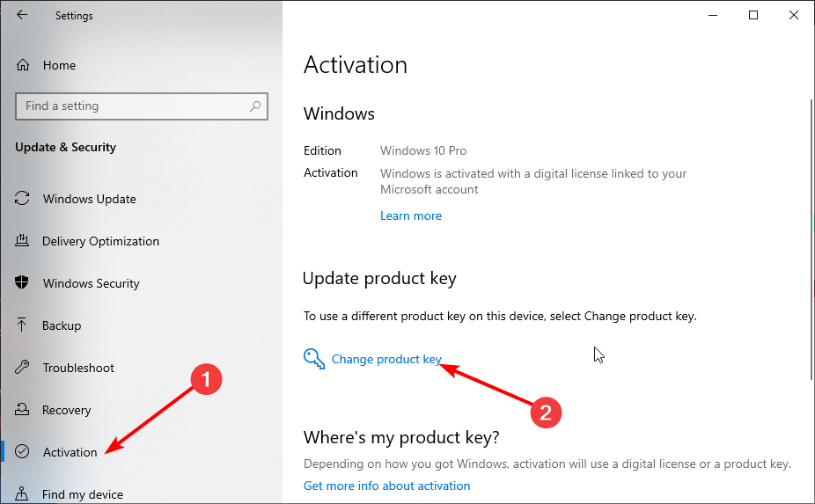Image resolution: width=815 pixels, height=504 pixels.
Task: Click the Change product key link
Action: tap(386, 359)
